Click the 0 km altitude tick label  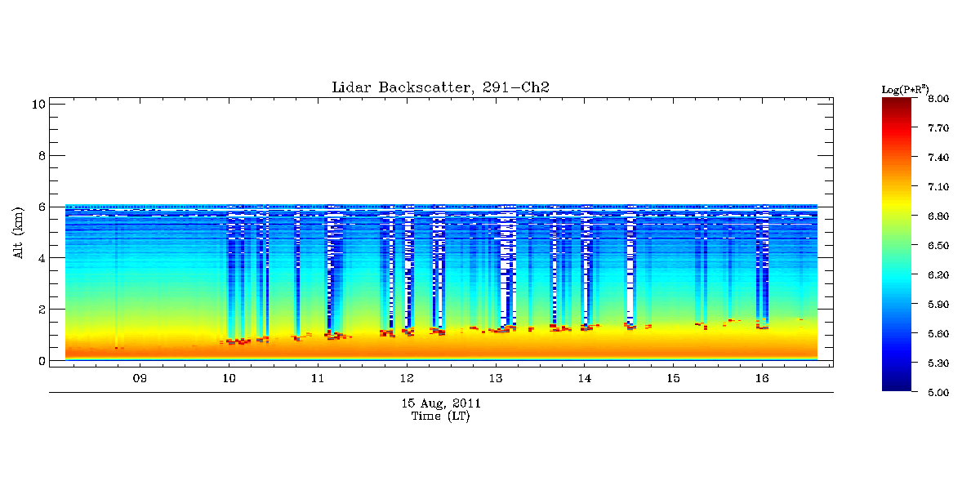coord(40,360)
